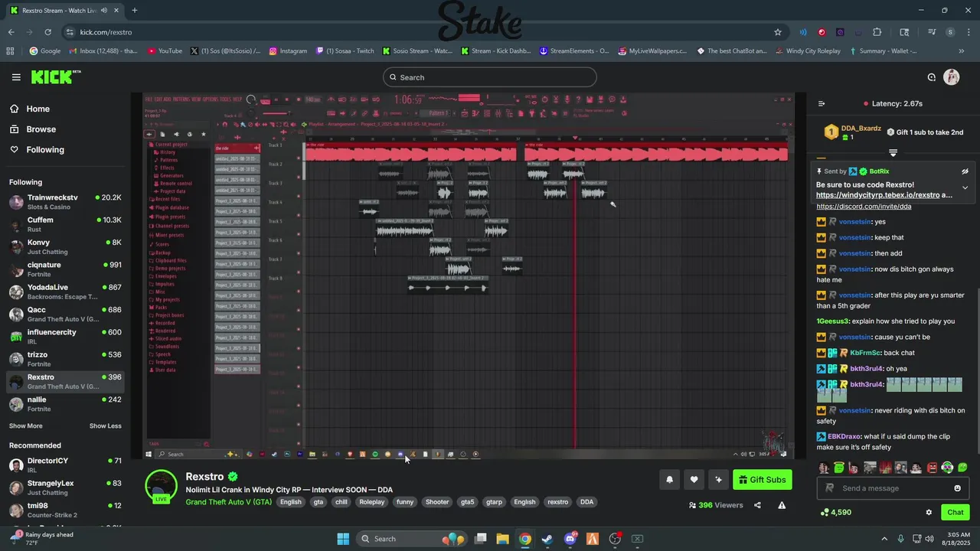Focus the Kick Search box
980x551 pixels.
pos(490,77)
